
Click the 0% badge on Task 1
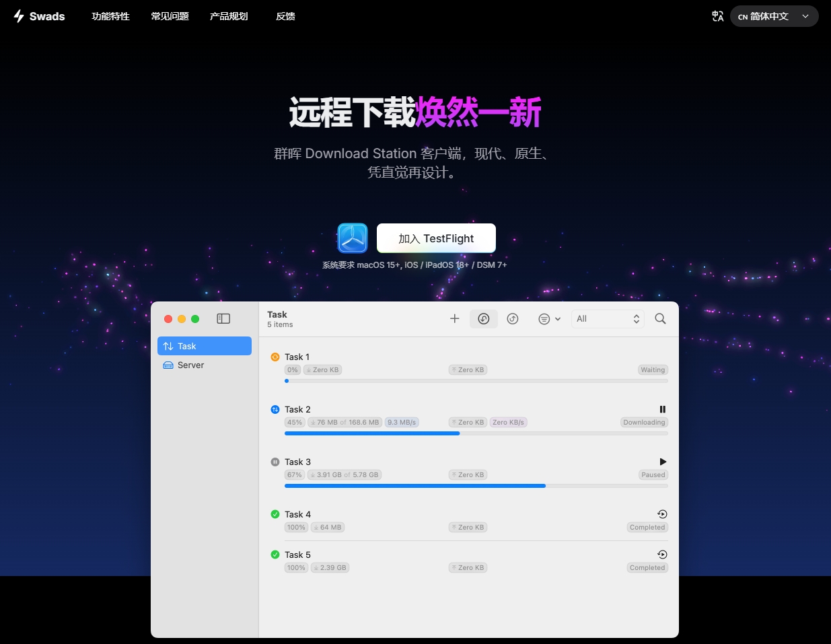tap(293, 370)
